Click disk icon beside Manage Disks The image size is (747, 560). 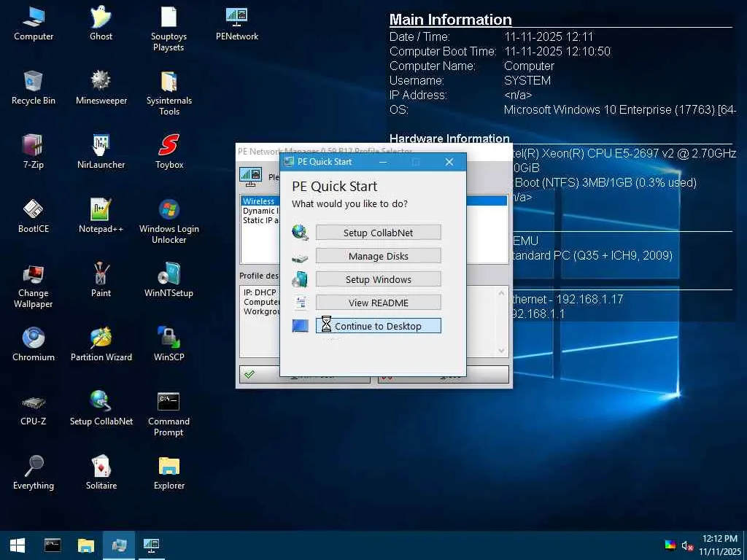coord(300,257)
